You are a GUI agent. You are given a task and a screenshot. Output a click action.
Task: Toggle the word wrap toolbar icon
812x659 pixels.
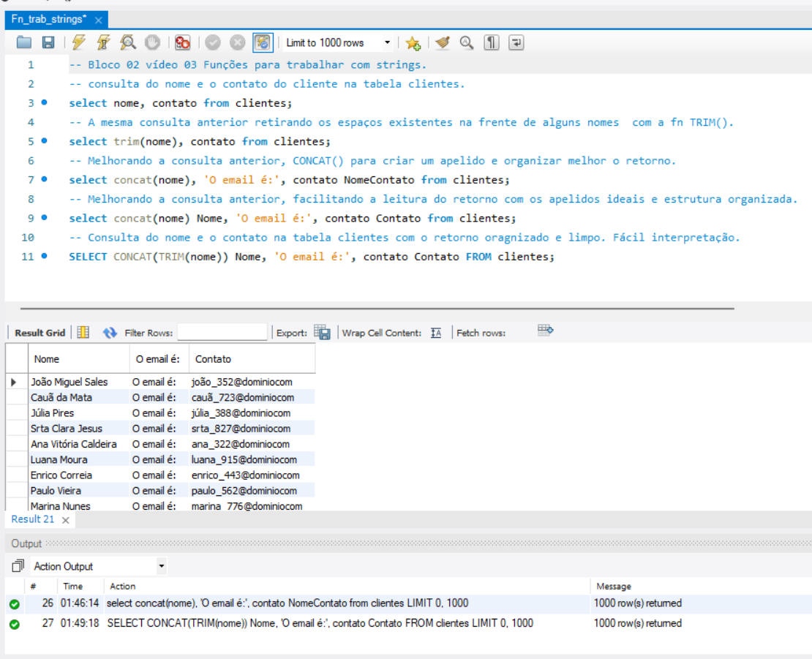(x=516, y=43)
